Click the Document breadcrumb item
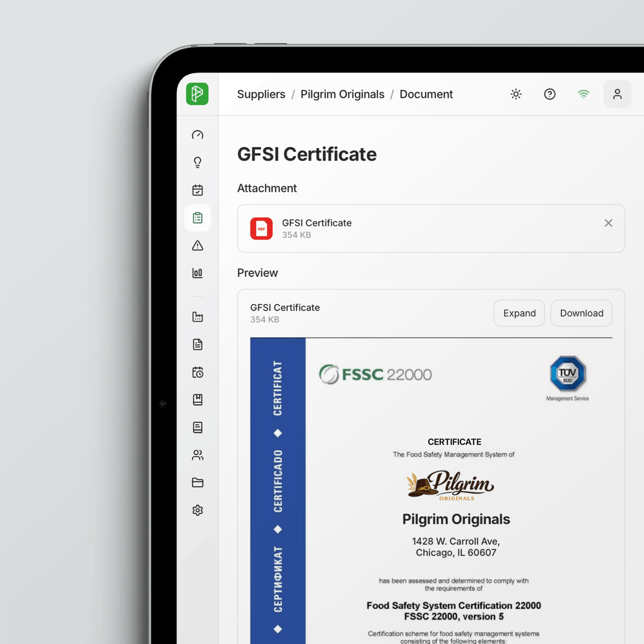The height and width of the screenshot is (644, 644). [426, 94]
